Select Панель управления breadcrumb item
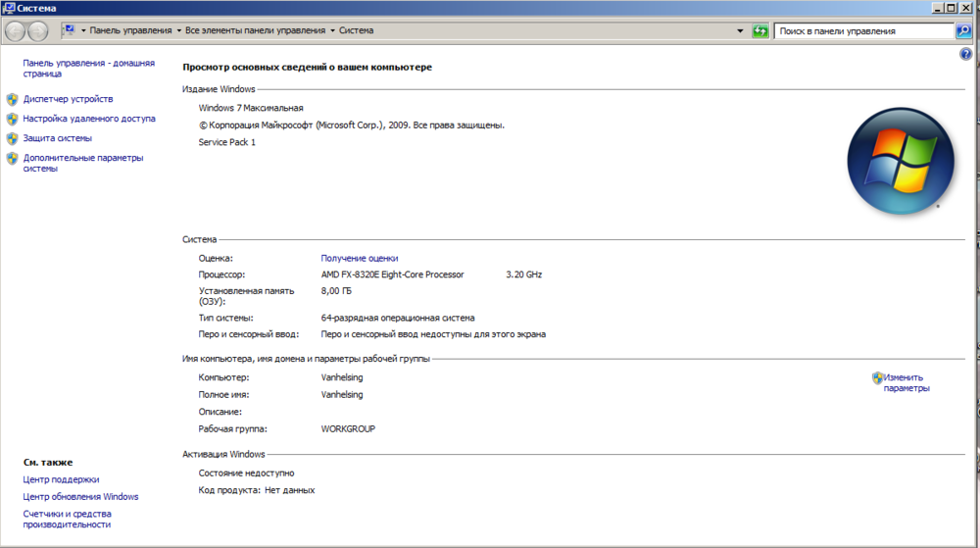 tap(131, 31)
